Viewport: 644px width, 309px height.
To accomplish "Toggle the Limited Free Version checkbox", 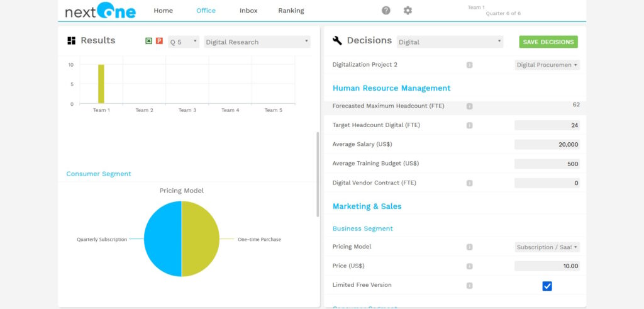I will point(547,286).
